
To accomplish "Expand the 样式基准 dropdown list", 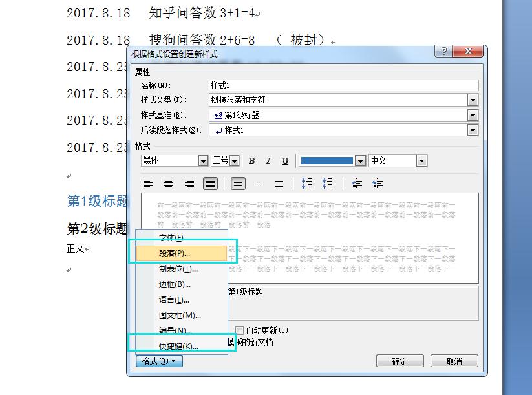I will click(473, 114).
